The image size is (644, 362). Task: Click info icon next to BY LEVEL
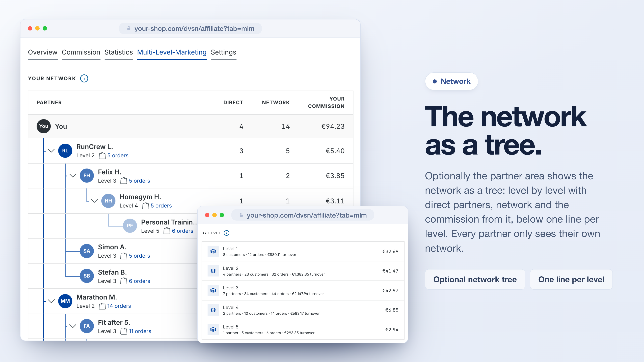pos(227,233)
